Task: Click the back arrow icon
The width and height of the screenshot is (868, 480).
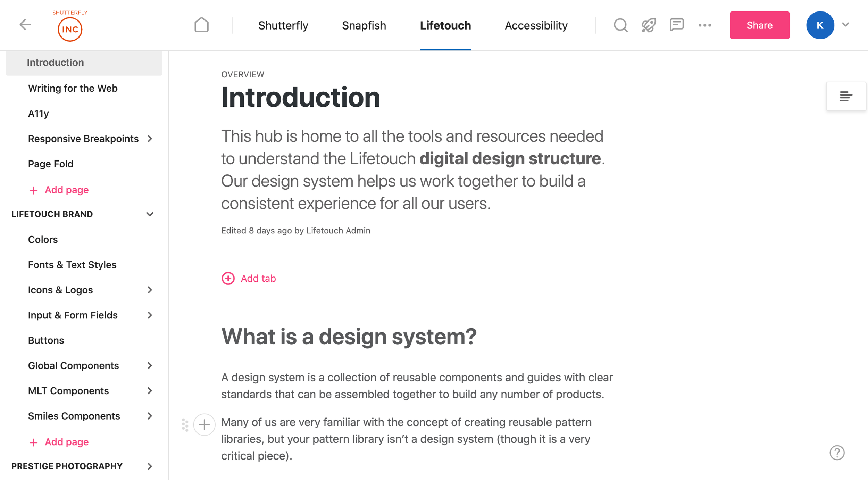Action: coord(25,25)
